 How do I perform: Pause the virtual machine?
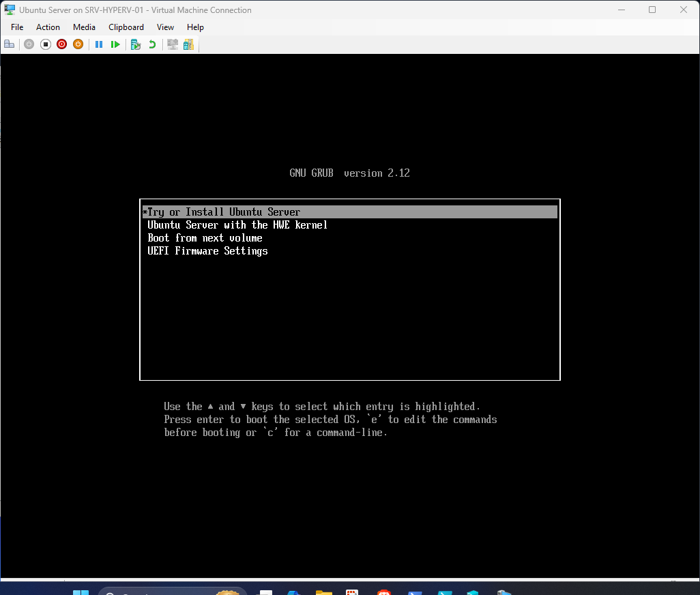[99, 44]
